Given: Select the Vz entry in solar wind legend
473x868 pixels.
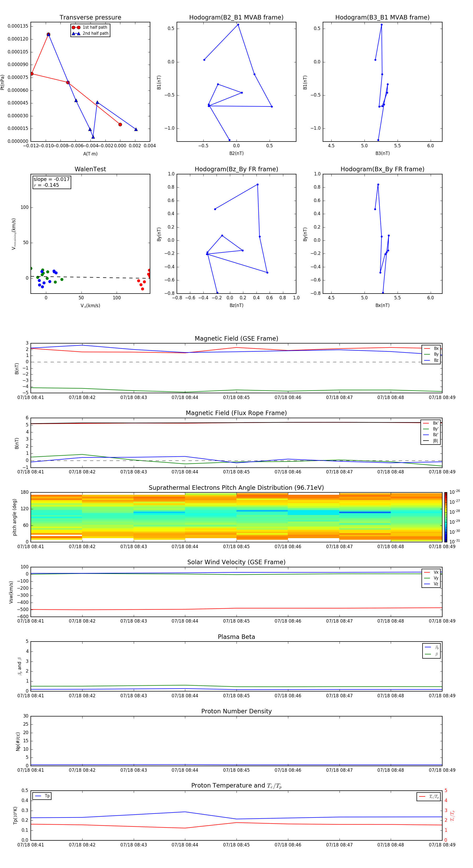Looking at the screenshot, I should tap(431, 584).
